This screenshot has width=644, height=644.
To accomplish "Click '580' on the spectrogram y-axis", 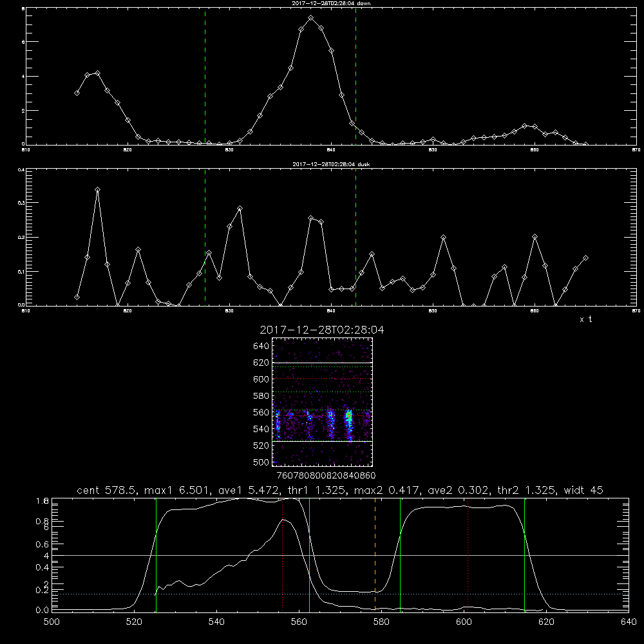I will tap(261, 396).
